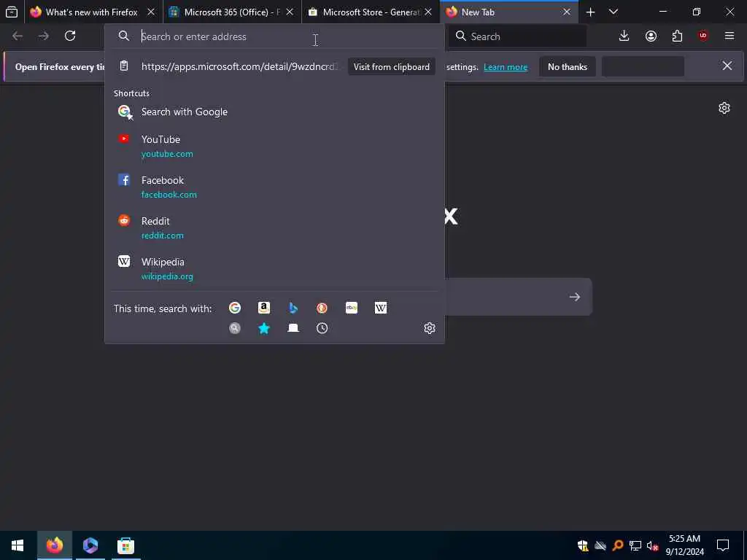Click the OneDrive tray icon
Viewport: 747px width, 560px height.
[600, 545]
